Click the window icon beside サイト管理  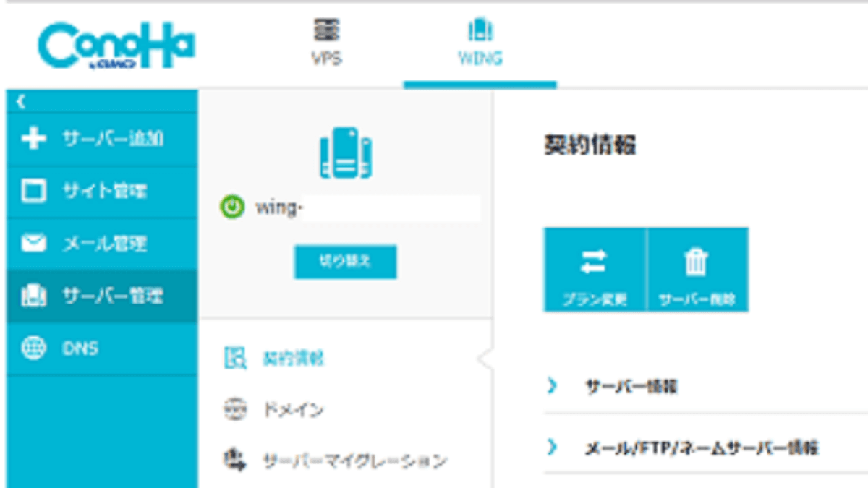(x=33, y=192)
